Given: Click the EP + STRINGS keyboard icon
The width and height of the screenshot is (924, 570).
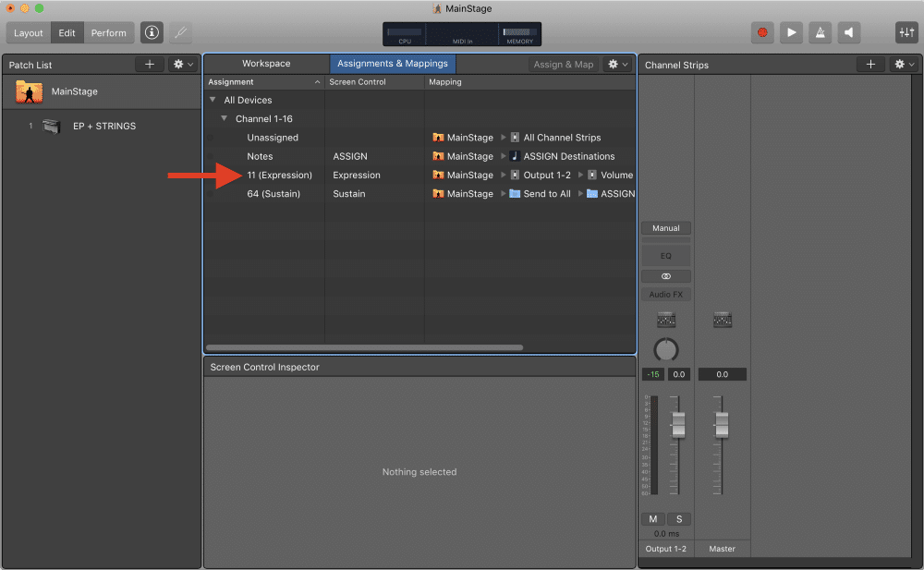Looking at the screenshot, I should [51, 127].
